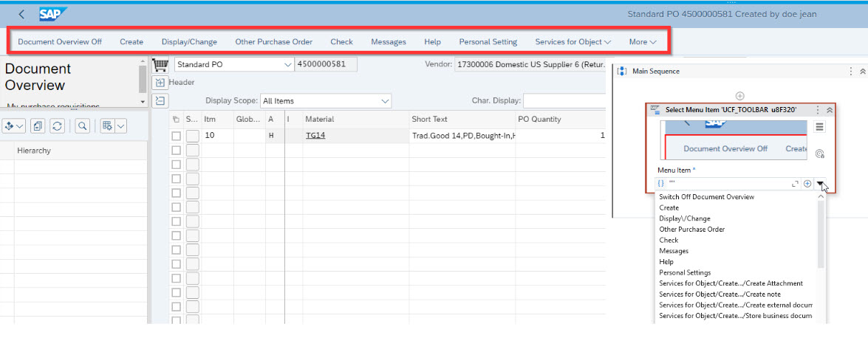The image size is (868, 338).
Task: Click the indicate target icon below hamburger menu
Action: tap(819, 154)
